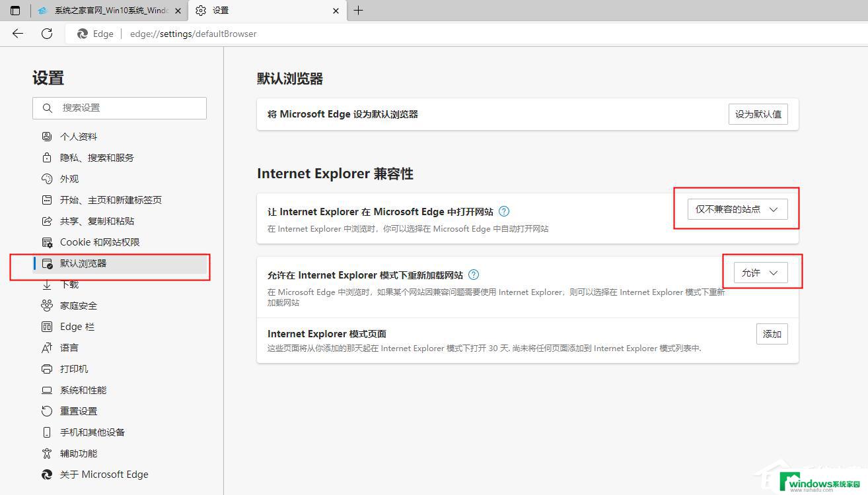Switch to the 系统之家官网_Win10系统 tab

[109, 11]
